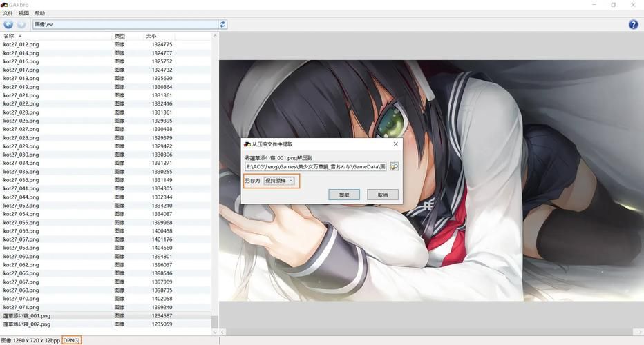
Task: Click the file list vertical scrollbar
Action: point(215,184)
